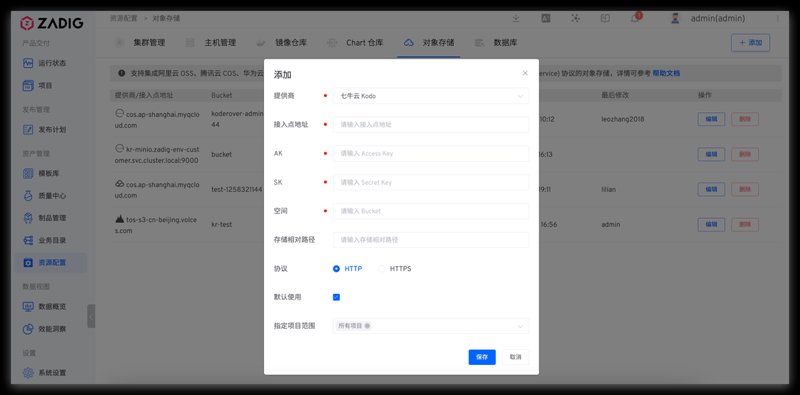Click the 资源配置 breadcrumb
Screen dimensions: 800x395
(123, 18)
